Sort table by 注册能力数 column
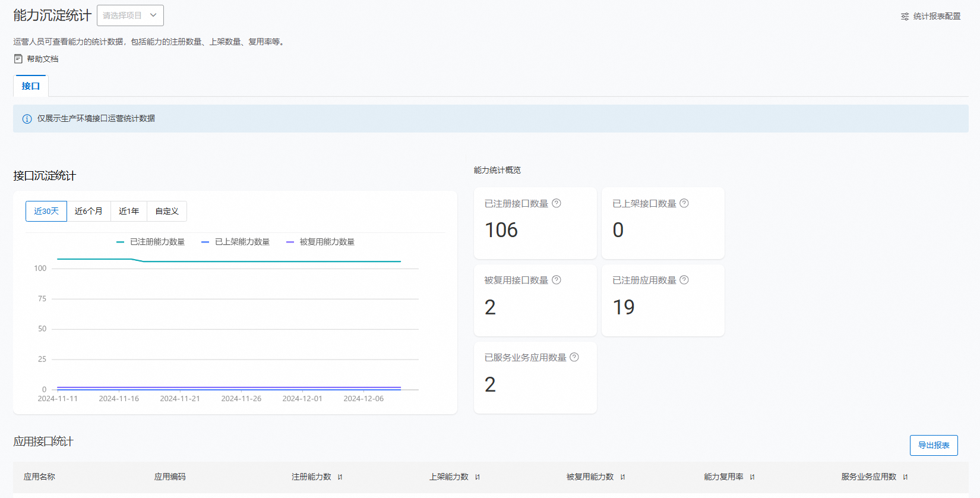 tap(340, 477)
